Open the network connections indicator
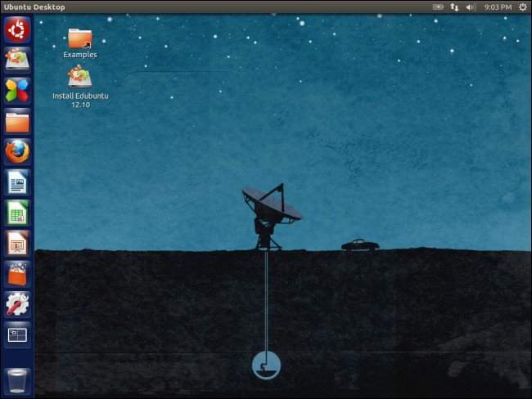Image resolution: width=532 pixels, height=399 pixels. pos(454,7)
